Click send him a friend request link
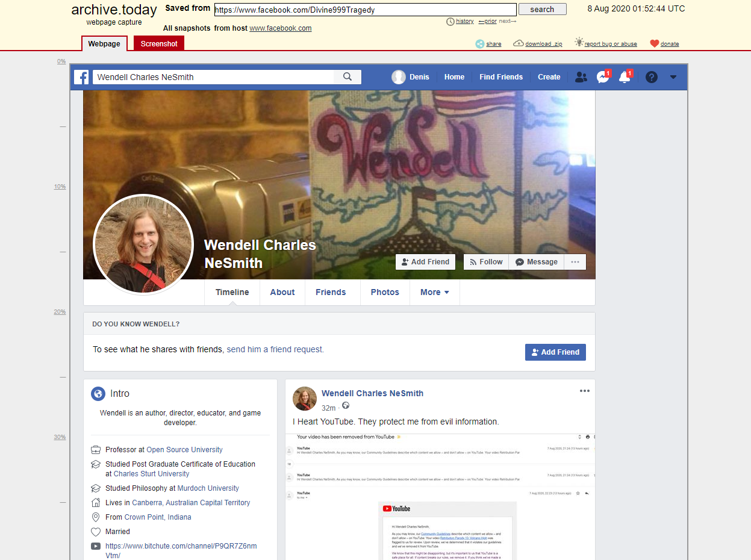The width and height of the screenshot is (751, 560). click(x=275, y=349)
